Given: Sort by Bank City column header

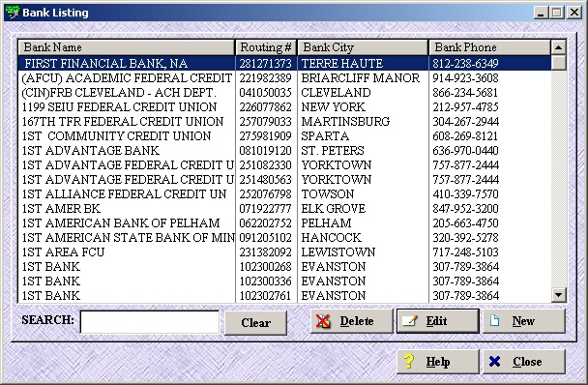Looking at the screenshot, I should point(363,47).
